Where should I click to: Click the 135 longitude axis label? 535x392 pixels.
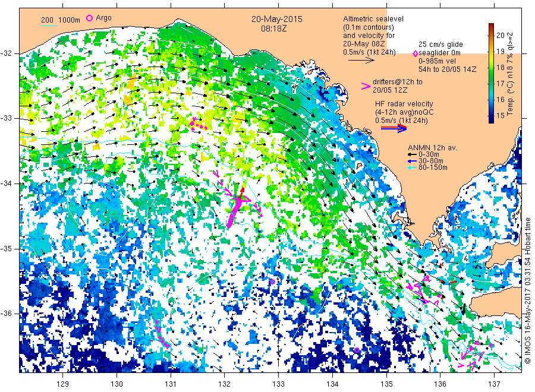(x=386, y=384)
